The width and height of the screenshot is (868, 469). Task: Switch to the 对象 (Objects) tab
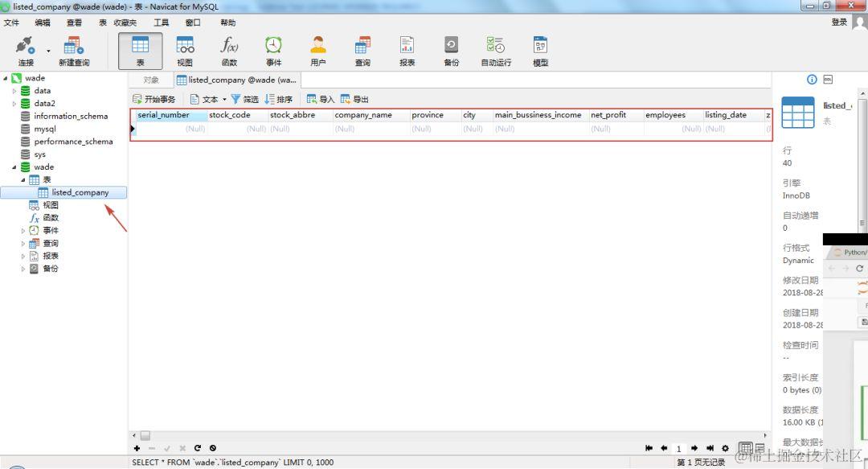coord(150,80)
